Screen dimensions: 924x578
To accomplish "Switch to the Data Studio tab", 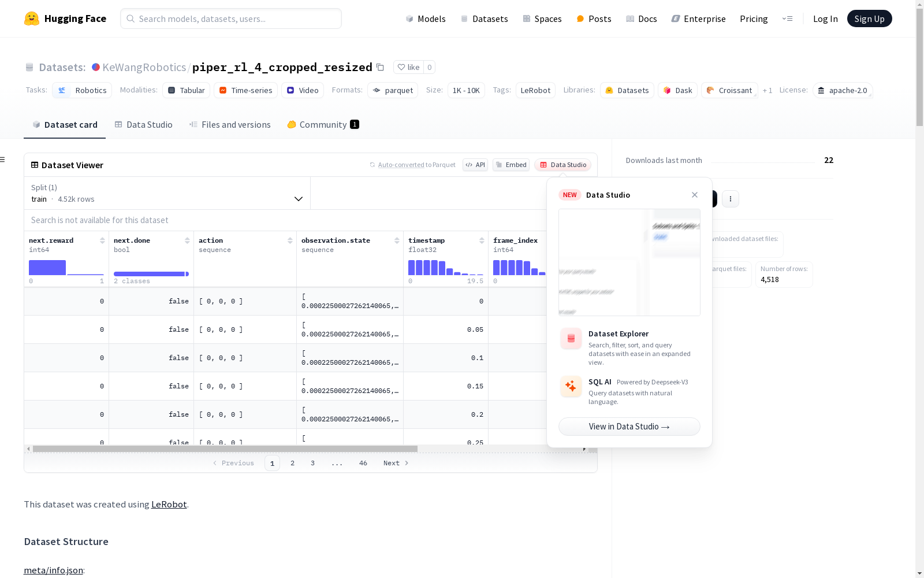I will pos(143,125).
